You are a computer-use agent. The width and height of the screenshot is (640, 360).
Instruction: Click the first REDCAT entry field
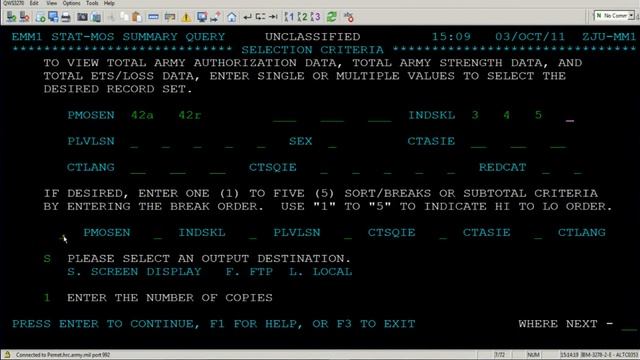546,169
